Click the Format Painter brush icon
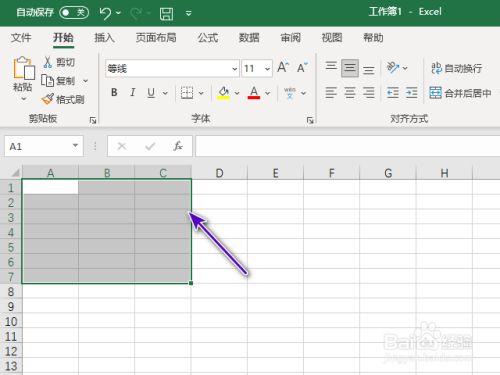Viewport: 500px width, 375px height. click(x=48, y=99)
